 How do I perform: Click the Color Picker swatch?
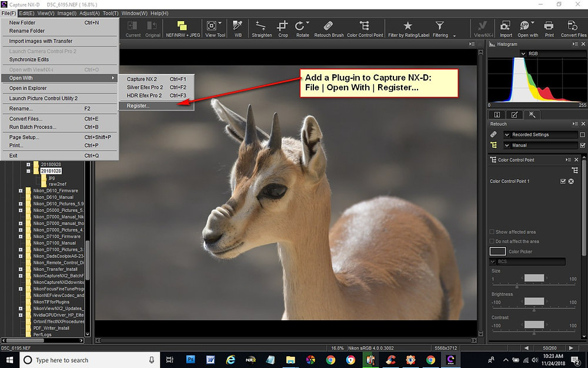click(x=497, y=251)
